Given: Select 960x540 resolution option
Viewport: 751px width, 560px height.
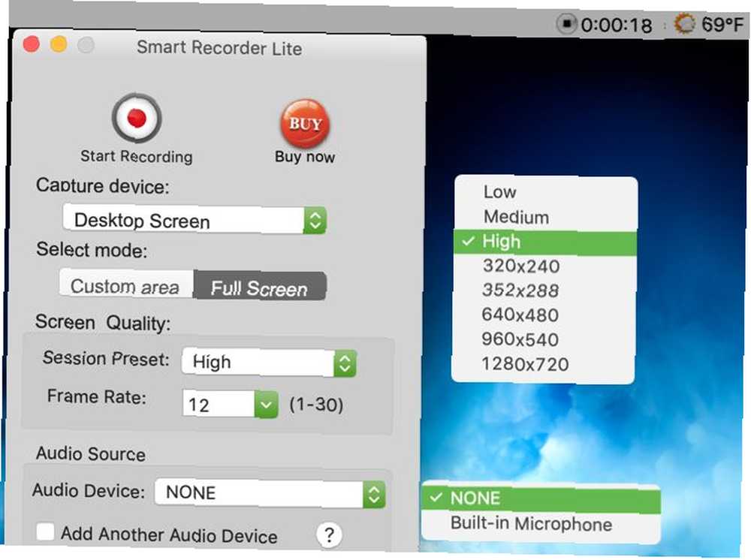Looking at the screenshot, I should click(x=544, y=339).
